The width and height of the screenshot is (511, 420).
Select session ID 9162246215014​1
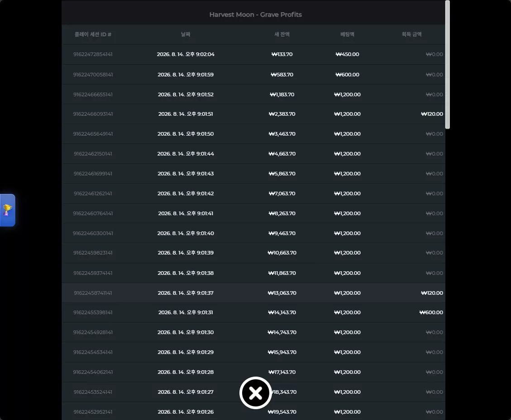coord(93,154)
